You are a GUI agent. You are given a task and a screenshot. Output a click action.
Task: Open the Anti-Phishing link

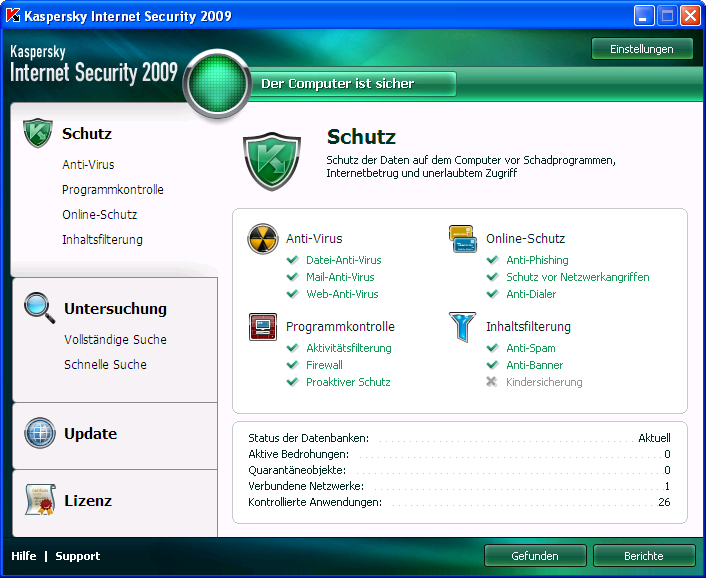[x=537, y=260]
